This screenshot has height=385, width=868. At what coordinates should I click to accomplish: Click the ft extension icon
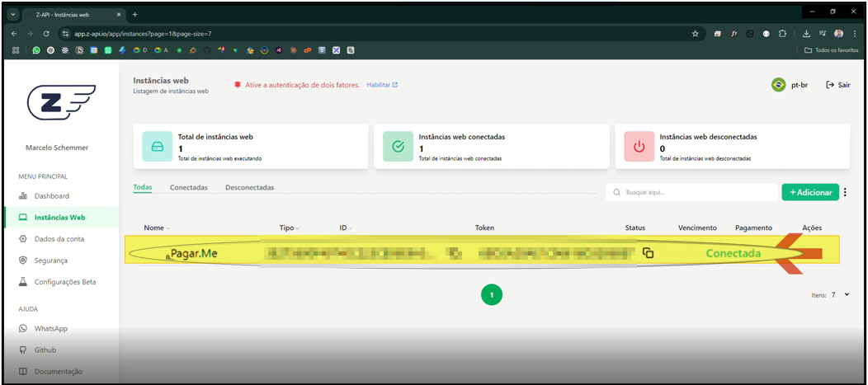pos(734,34)
